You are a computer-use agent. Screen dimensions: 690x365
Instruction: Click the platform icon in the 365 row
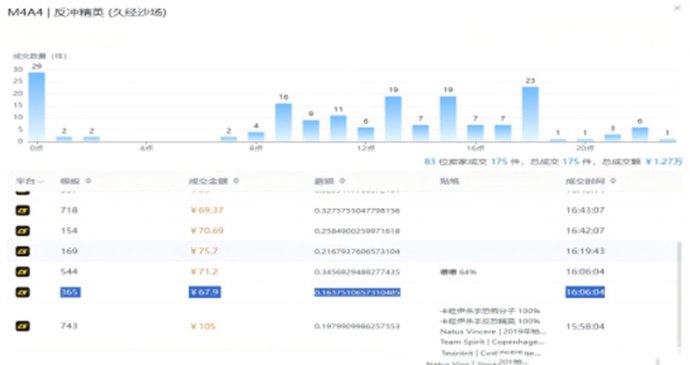(23, 292)
